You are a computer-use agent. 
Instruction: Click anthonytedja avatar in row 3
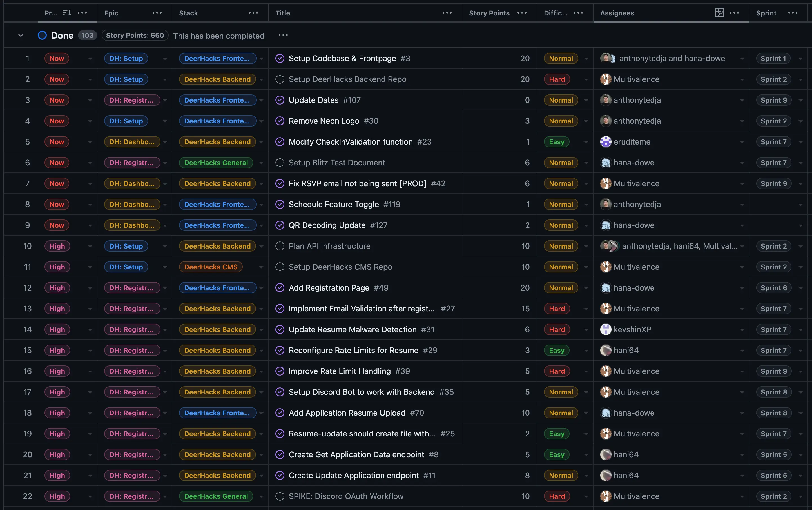606,100
